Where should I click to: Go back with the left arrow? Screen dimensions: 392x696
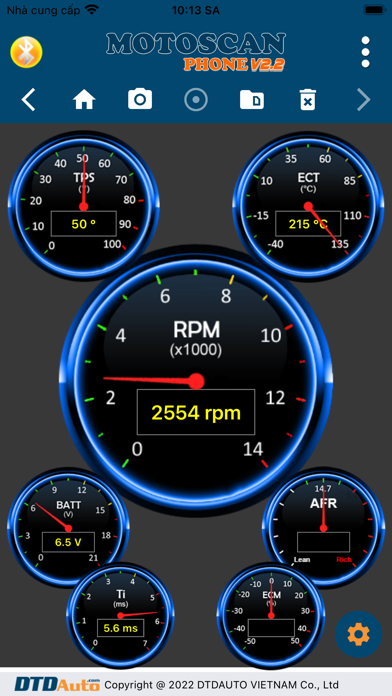click(x=28, y=99)
